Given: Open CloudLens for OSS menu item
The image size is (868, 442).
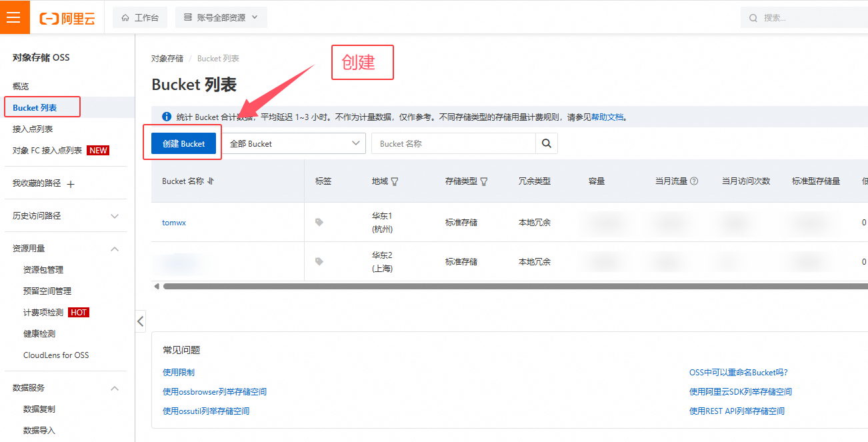Looking at the screenshot, I should click(56, 355).
